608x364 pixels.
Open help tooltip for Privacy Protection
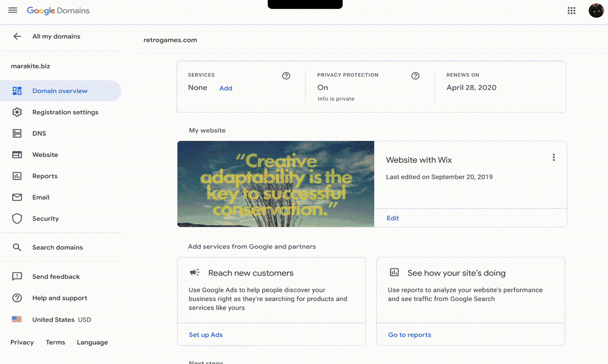[415, 76]
